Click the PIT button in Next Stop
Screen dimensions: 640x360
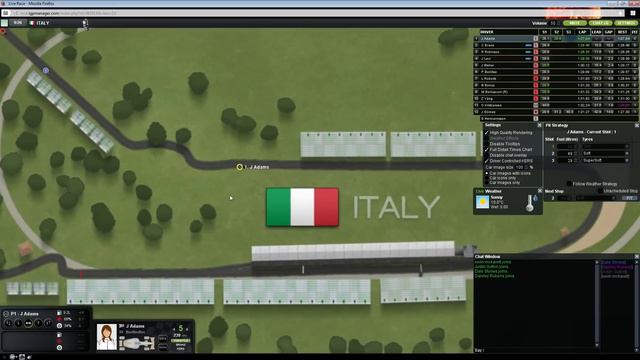click(x=629, y=198)
